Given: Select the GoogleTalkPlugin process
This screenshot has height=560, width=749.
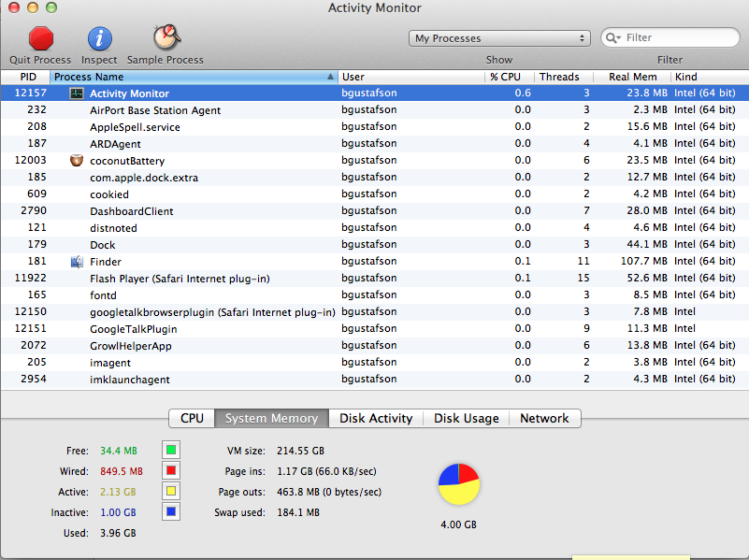Looking at the screenshot, I should tap(374, 328).
